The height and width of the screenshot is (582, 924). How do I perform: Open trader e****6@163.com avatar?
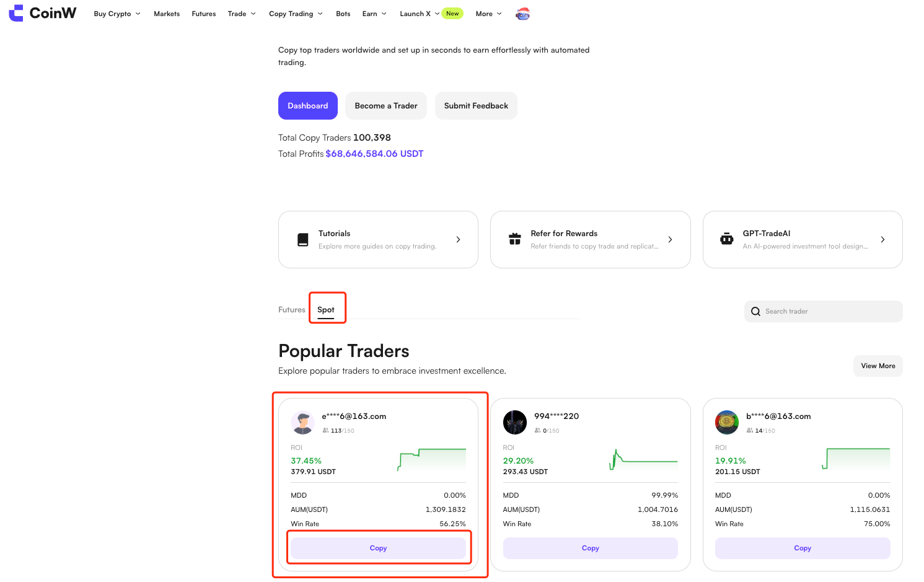coord(303,423)
